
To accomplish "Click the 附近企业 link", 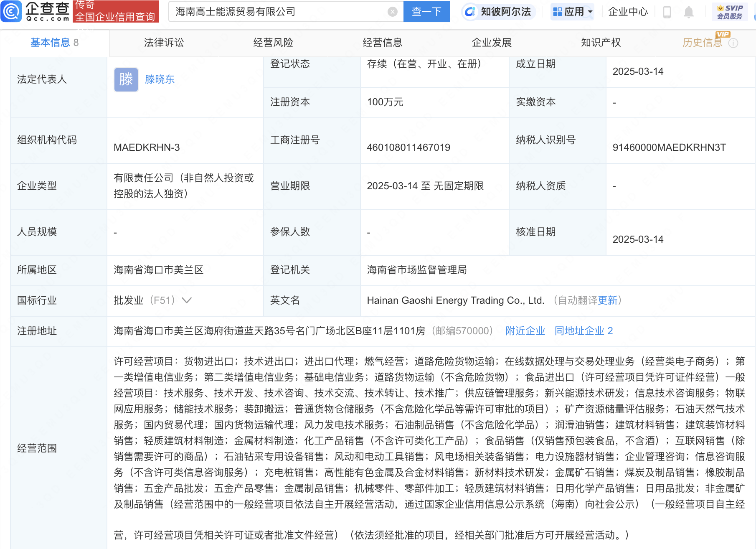I will point(525,331).
